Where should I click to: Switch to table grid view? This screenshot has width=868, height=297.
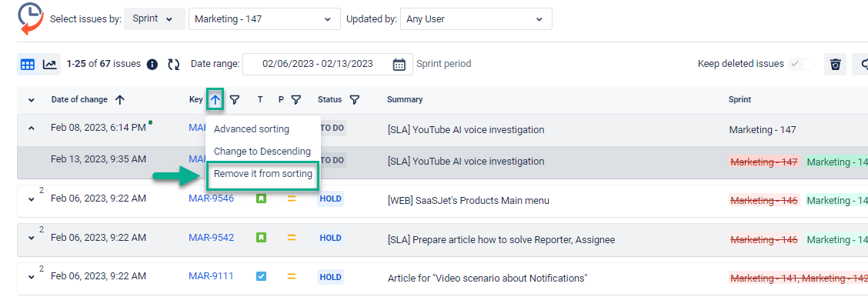27,64
